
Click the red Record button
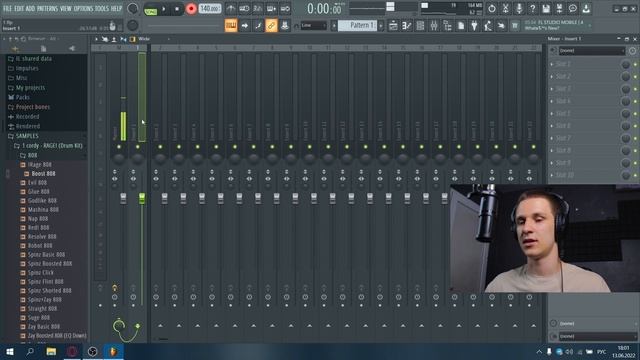click(x=191, y=9)
